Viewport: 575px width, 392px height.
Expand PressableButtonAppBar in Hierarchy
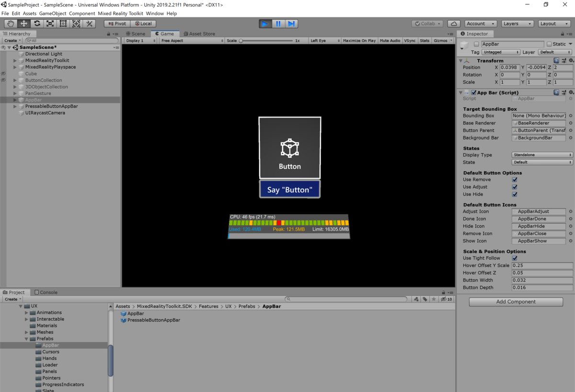click(15, 106)
